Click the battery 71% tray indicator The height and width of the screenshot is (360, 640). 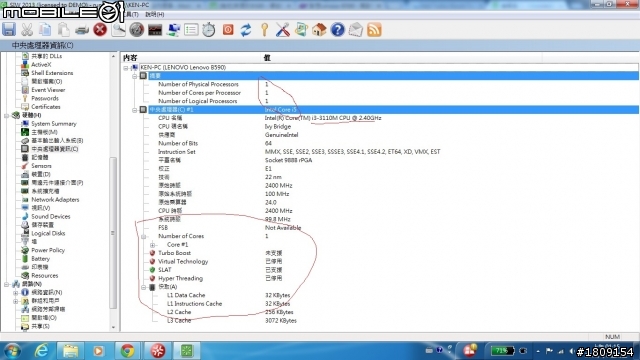point(502,351)
